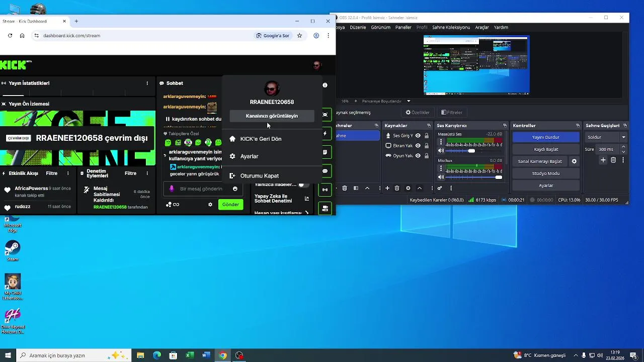Open virtual camera settings gear
The height and width of the screenshot is (362, 644).
574,161
